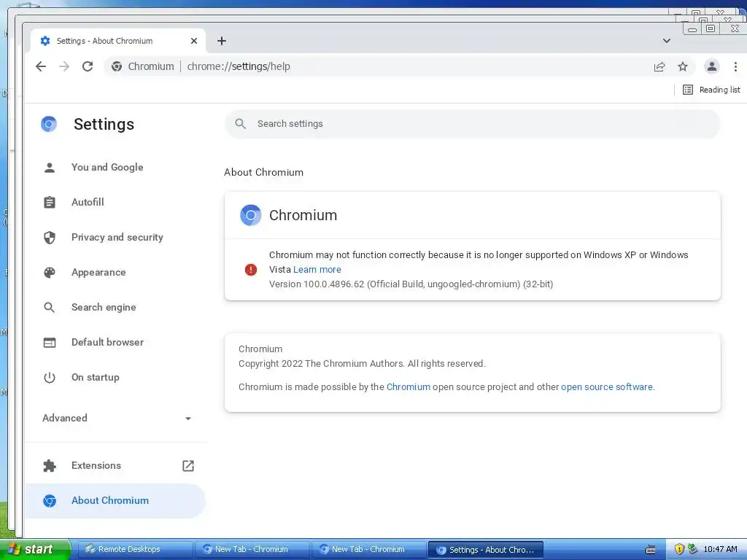Click the network connection tray icon
This screenshot has height=560, width=747.
pyautogui.click(x=692, y=550)
